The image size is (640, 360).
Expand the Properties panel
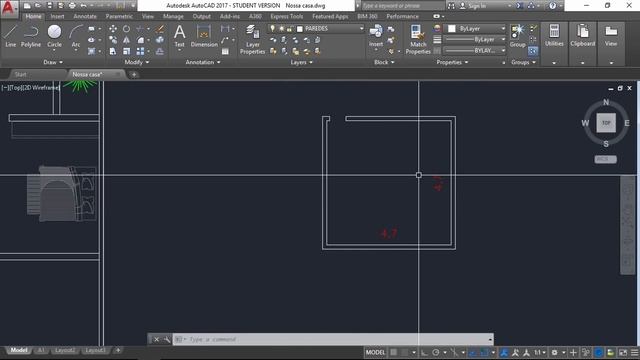click(452, 62)
